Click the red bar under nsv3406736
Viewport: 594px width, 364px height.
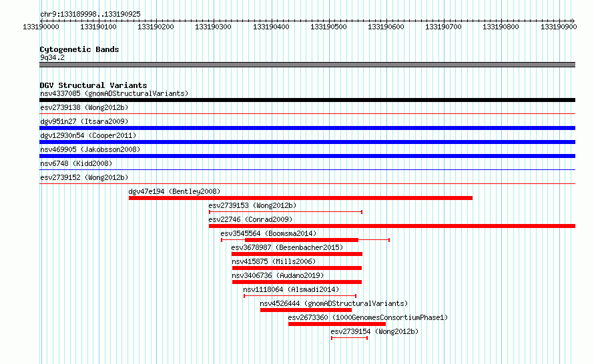point(297,282)
